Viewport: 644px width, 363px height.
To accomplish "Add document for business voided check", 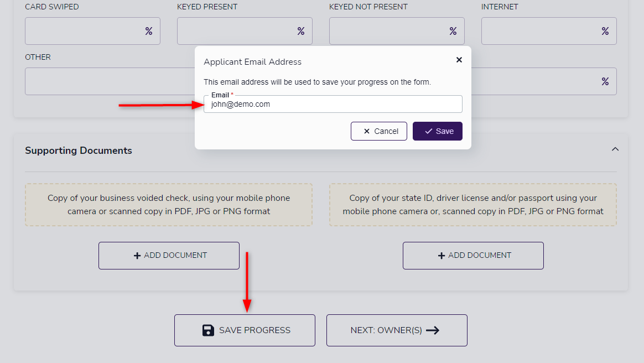I will [169, 256].
